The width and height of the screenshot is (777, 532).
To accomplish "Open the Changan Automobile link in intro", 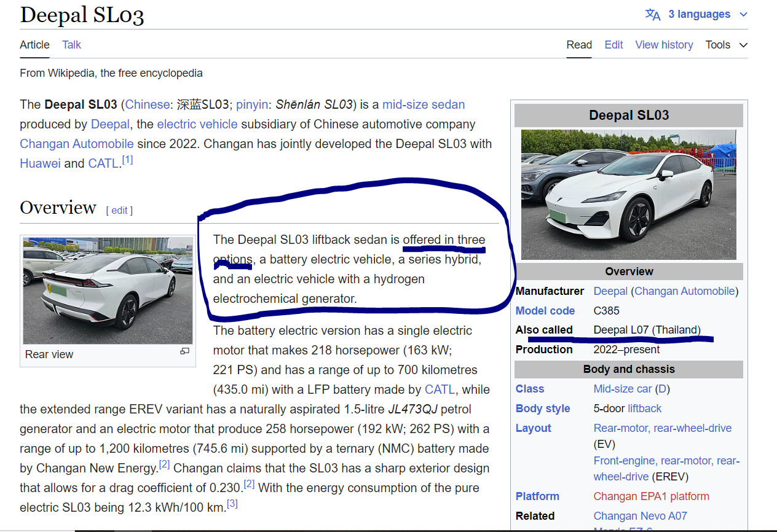I will click(76, 144).
